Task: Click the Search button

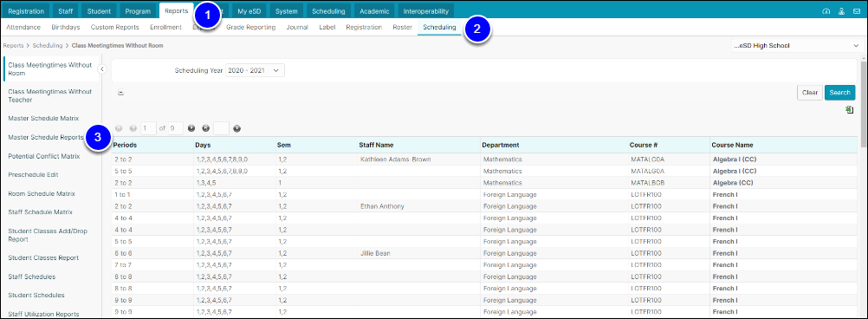Action: pyautogui.click(x=839, y=93)
